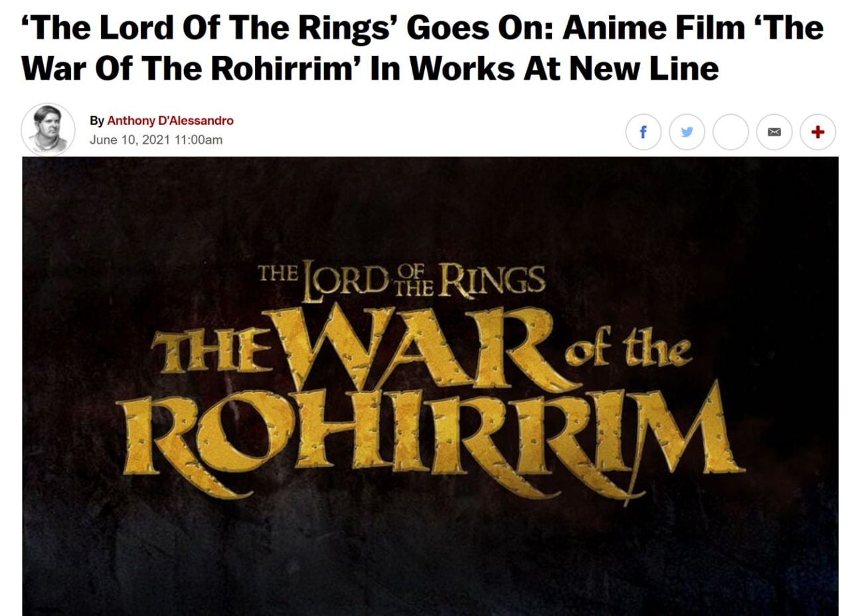
Task: Open more sharing options with red plus
Action: [818, 132]
